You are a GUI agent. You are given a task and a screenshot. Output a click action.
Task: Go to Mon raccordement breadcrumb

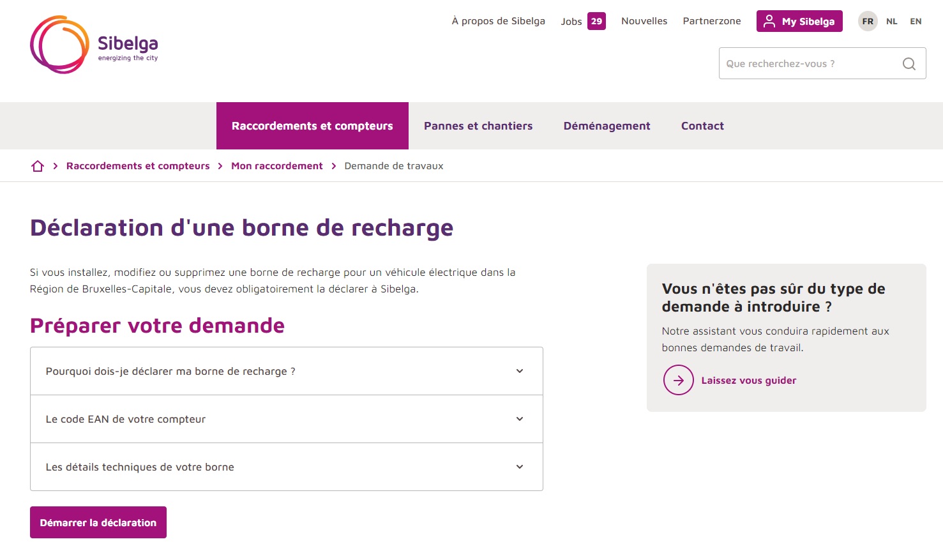[x=277, y=166]
